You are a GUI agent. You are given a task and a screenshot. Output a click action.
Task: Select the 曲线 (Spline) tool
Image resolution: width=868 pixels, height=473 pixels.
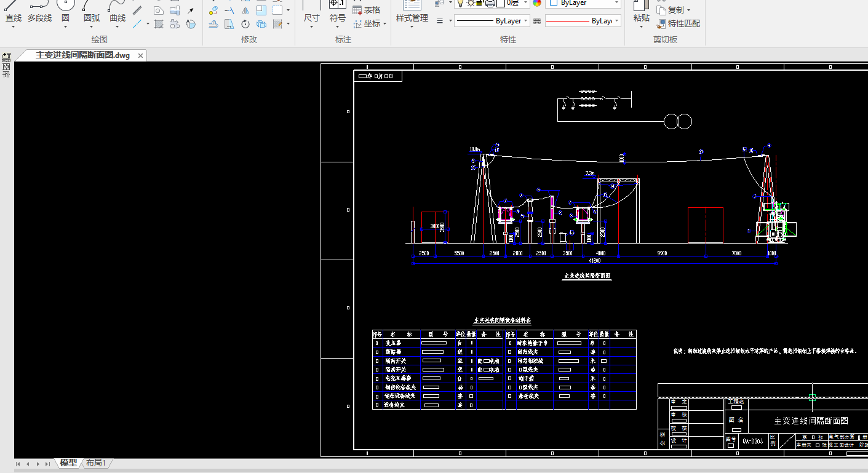pyautogui.click(x=117, y=12)
